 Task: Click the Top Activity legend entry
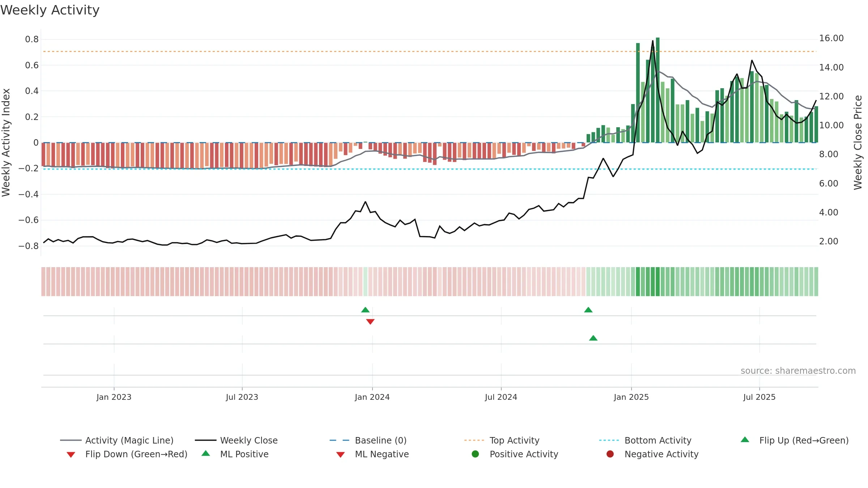502,440
